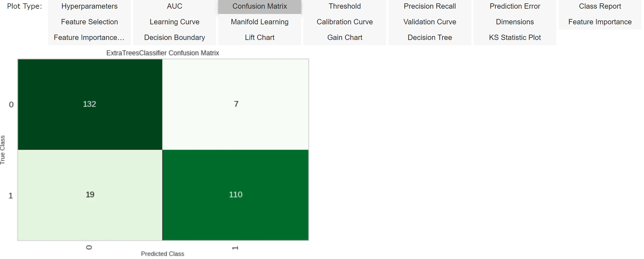Open the Decision Boundary plot

pyautogui.click(x=175, y=37)
